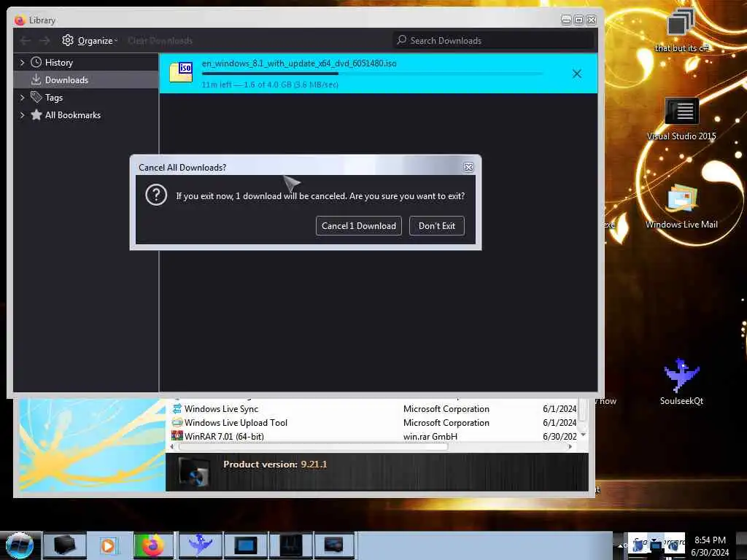Open the Organize dropdown menu

pos(90,41)
